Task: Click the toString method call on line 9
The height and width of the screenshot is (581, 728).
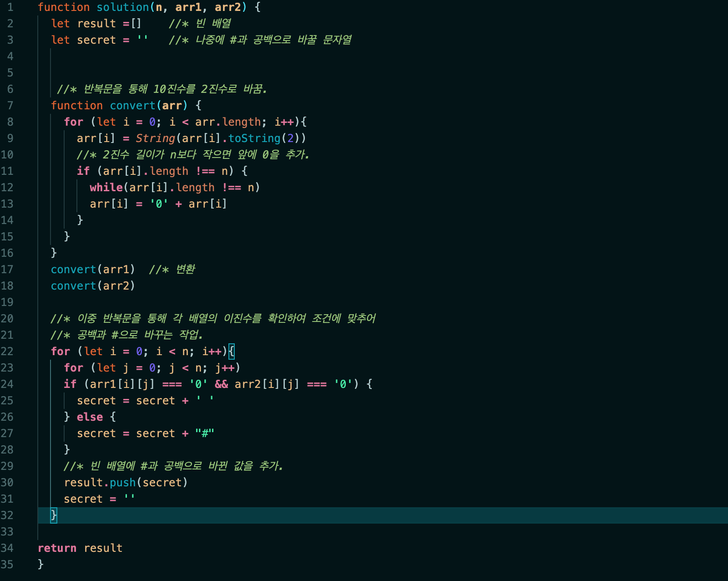Action: [254, 138]
